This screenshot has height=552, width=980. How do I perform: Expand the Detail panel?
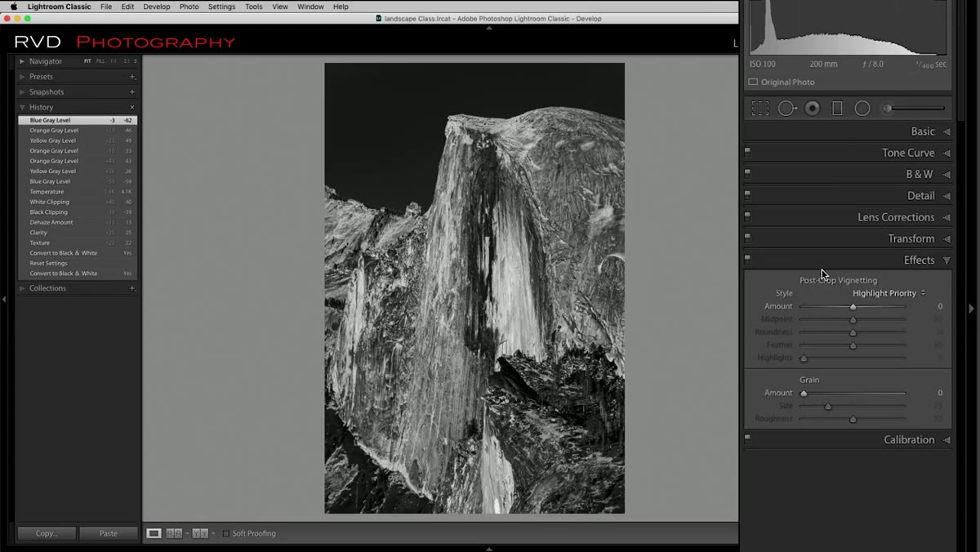(947, 196)
